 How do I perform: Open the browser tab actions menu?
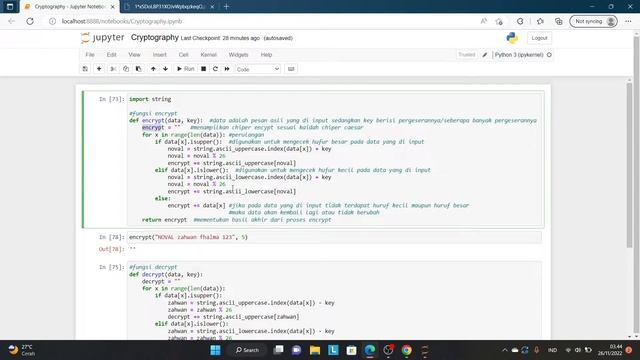10,7
